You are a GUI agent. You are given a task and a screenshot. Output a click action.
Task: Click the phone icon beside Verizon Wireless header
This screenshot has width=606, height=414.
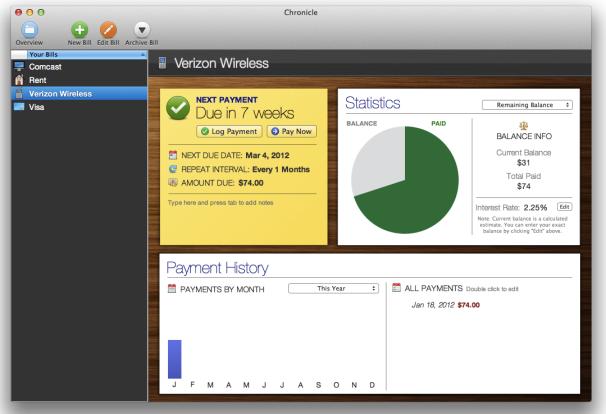[162, 63]
